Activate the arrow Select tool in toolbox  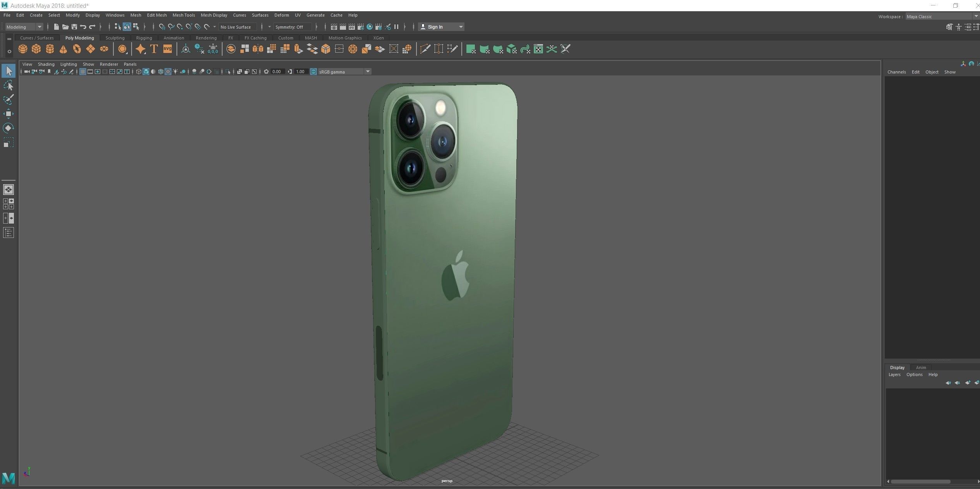click(x=9, y=71)
